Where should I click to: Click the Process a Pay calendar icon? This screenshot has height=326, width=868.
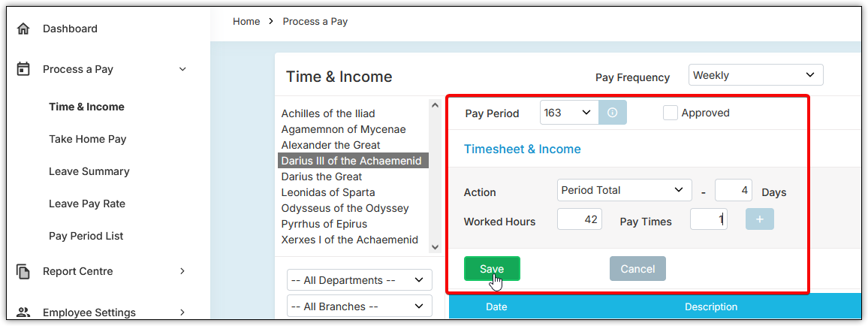(23, 69)
